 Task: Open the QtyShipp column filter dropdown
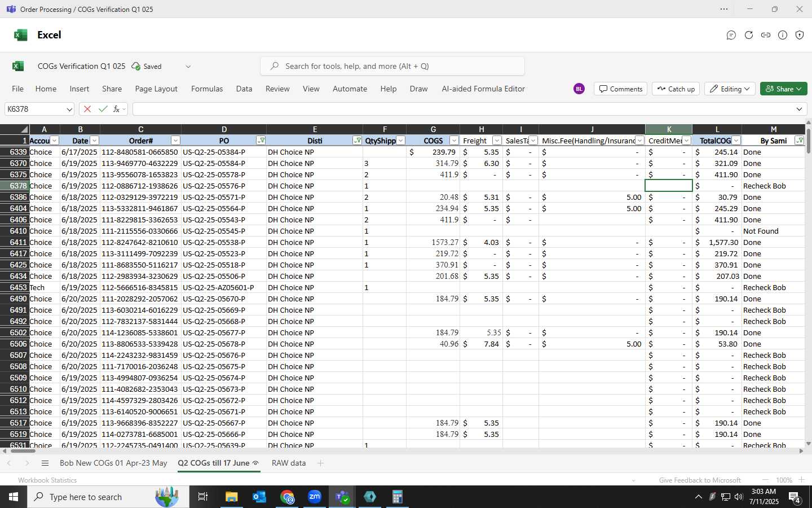[400, 141]
